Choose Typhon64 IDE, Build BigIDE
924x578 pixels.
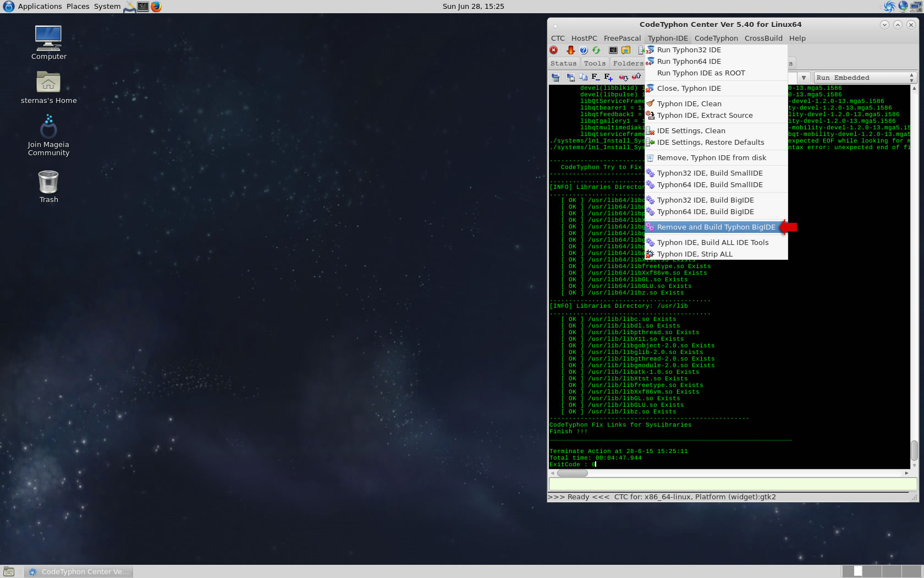point(716,212)
